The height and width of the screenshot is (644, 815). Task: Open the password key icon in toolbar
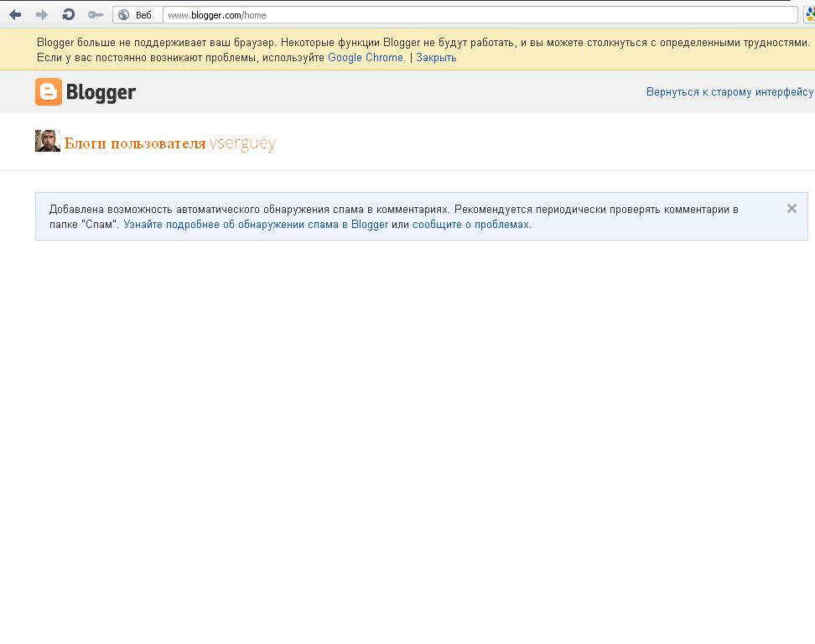click(x=96, y=15)
